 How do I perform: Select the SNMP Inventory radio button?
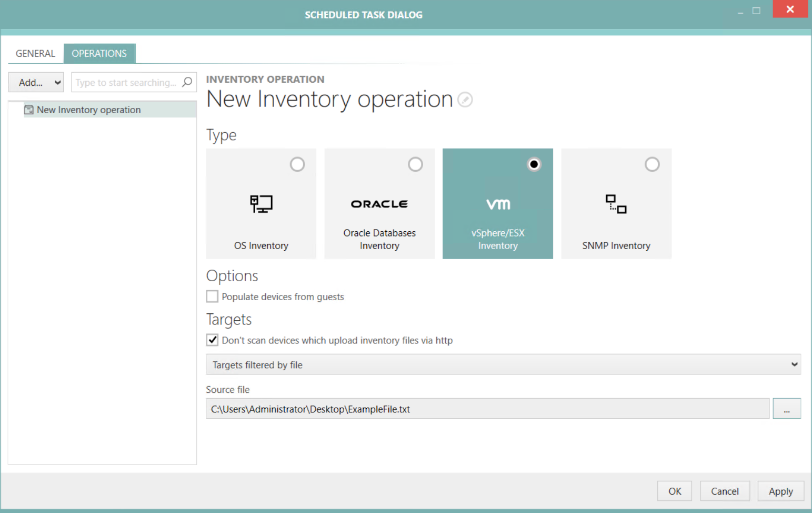652,164
